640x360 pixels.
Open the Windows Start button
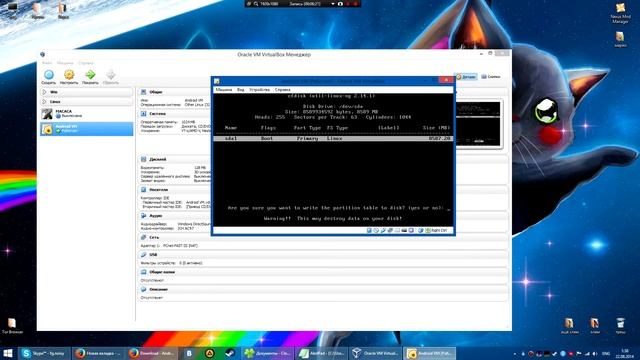8,353
